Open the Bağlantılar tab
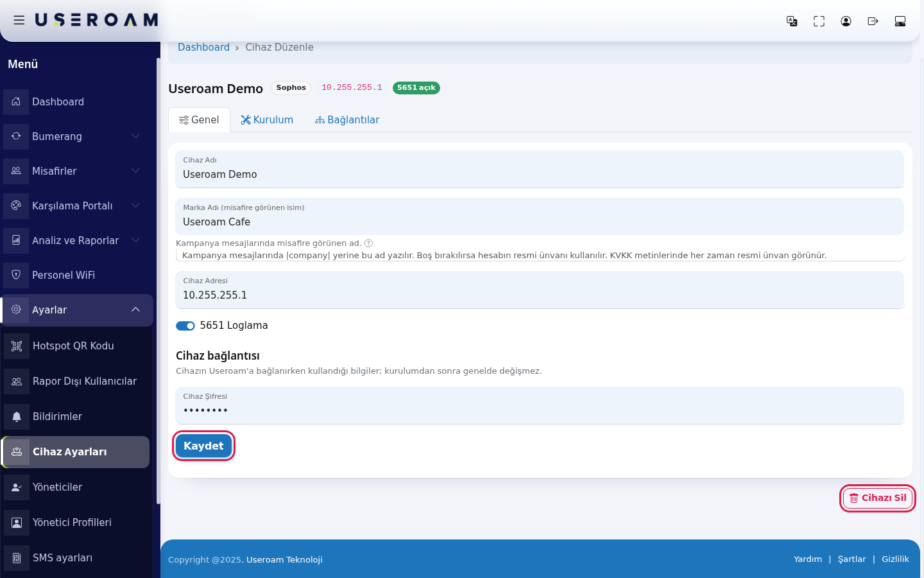The width and height of the screenshot is (924, 578). click(347, 120)
